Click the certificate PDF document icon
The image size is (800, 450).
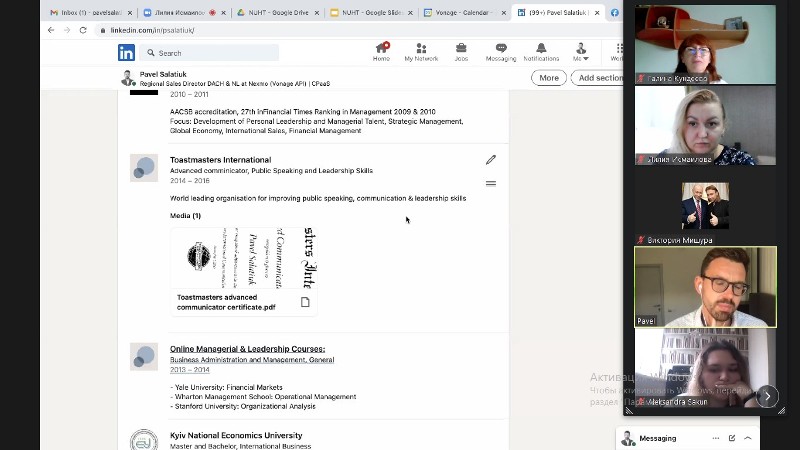tap(305, 302)
